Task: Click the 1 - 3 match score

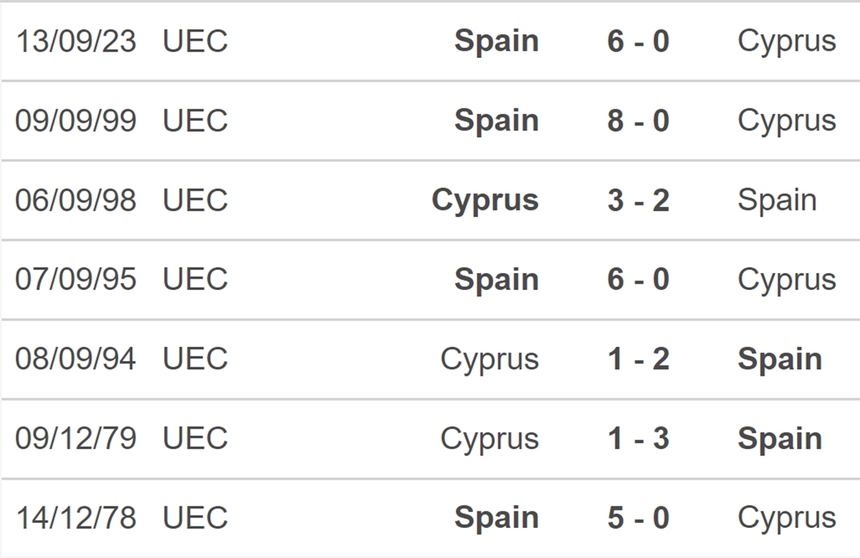Action: (x=638, y=438)
